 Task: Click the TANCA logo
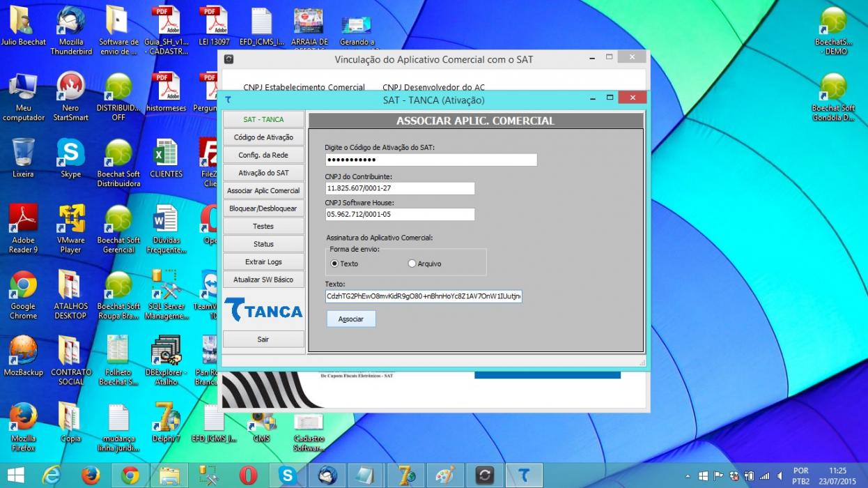tap(263, 310)
